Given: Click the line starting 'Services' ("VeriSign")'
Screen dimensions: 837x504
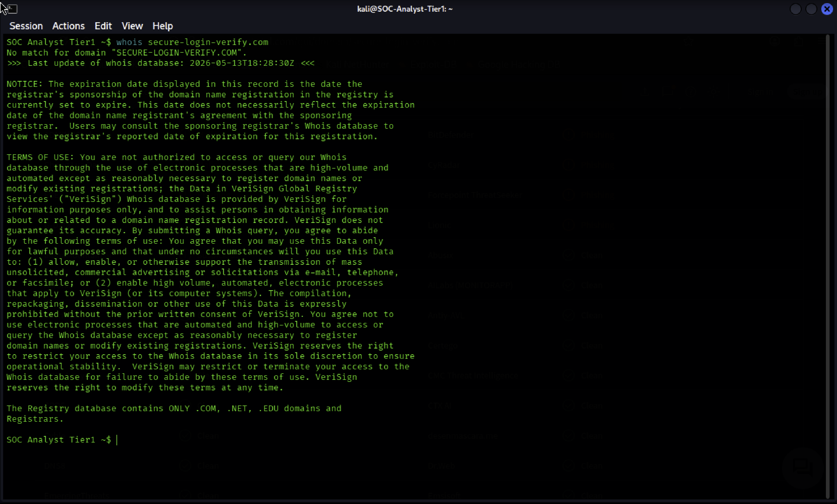Looking at the screenshot, I should pos(177,199).
